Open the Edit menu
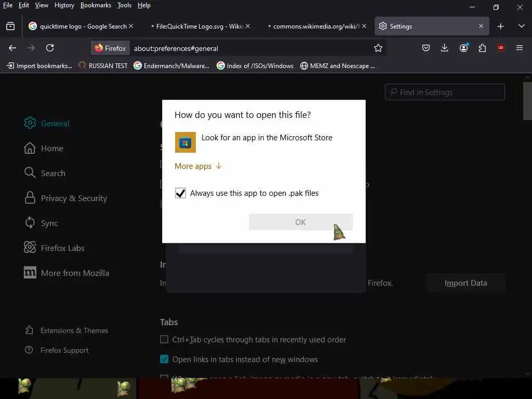532x399 pixels. [x=24, y=5]
